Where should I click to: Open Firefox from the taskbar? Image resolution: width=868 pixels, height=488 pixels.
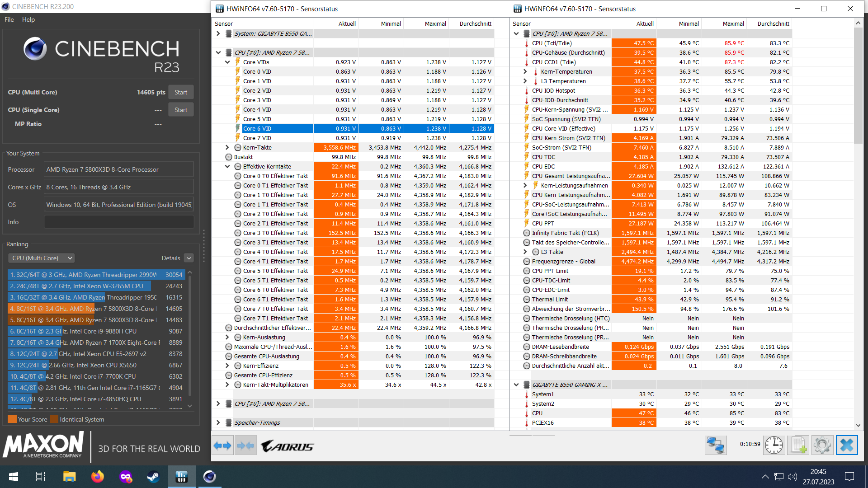[97, 477]
